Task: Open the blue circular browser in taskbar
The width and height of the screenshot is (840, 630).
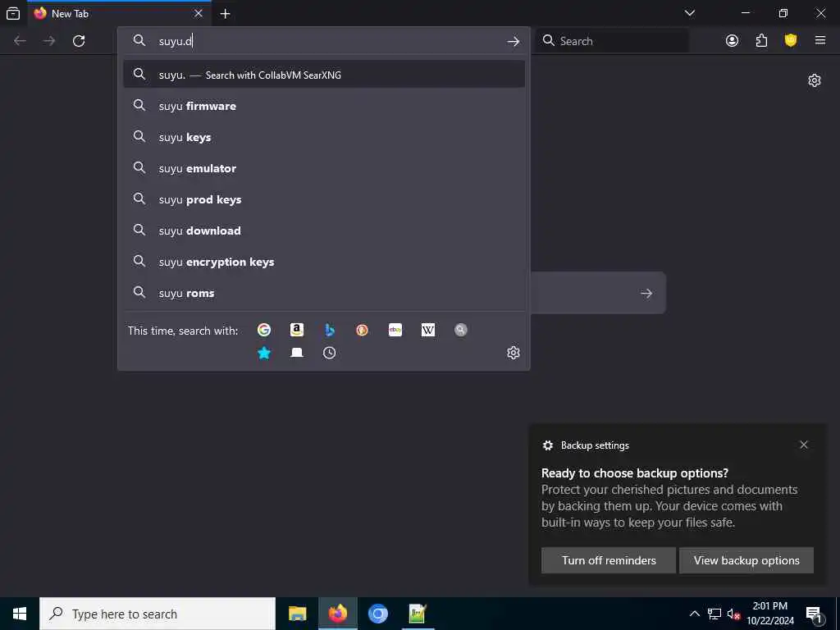Action: tap(377, 614)
